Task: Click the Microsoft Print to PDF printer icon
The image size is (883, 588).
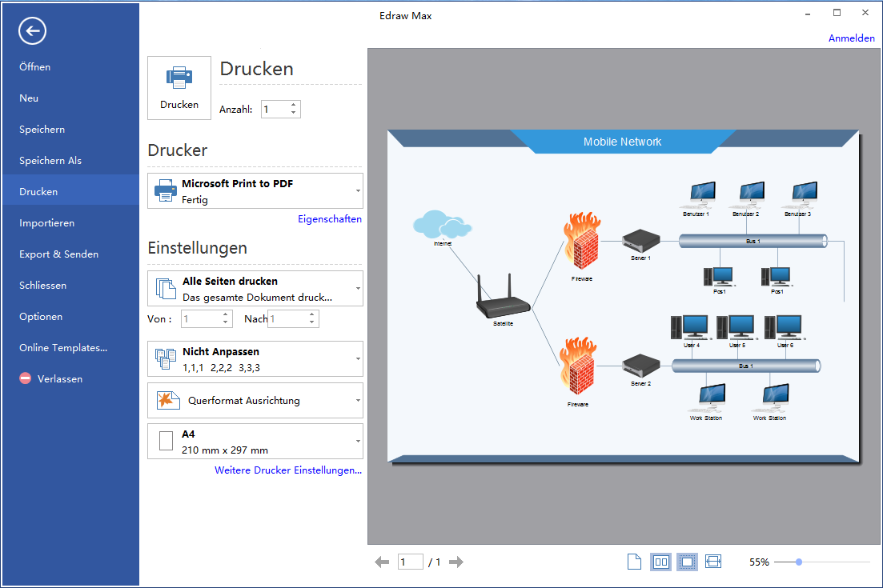Action: pyautogui.click(x=165, y=191)
